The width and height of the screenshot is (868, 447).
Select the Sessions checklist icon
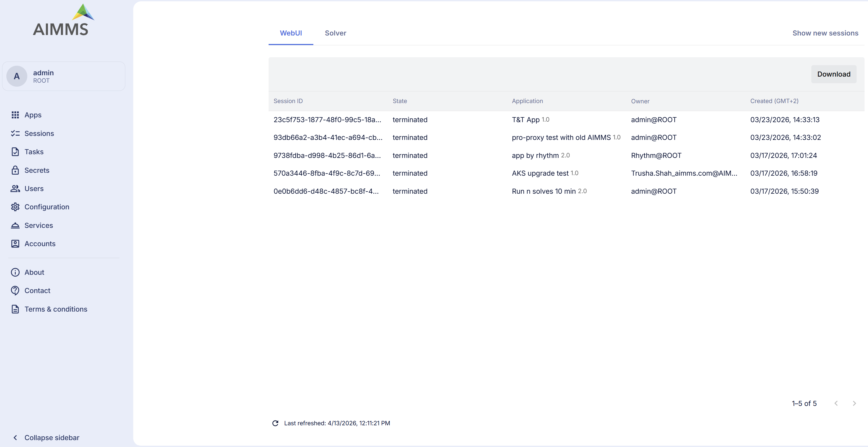[16, 133]
